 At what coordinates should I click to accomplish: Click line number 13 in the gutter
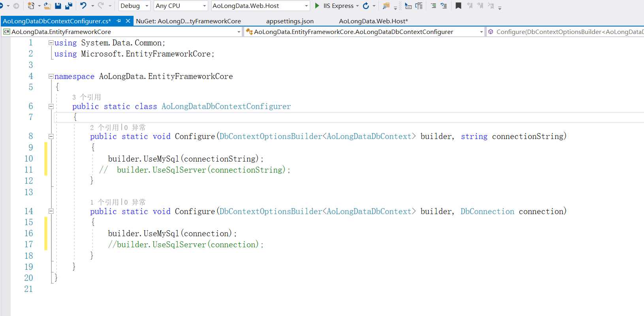pos(28,192)
